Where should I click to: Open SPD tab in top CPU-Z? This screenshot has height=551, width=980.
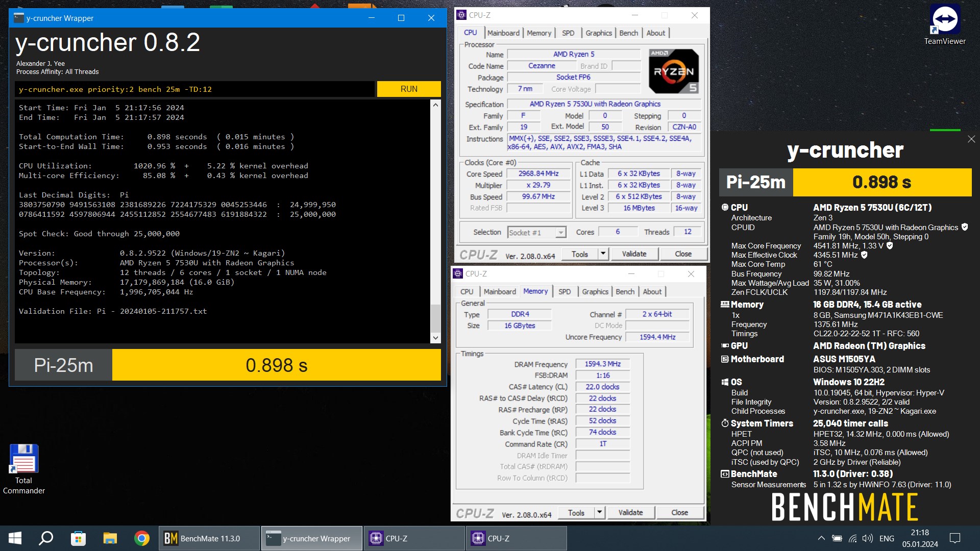568,33
